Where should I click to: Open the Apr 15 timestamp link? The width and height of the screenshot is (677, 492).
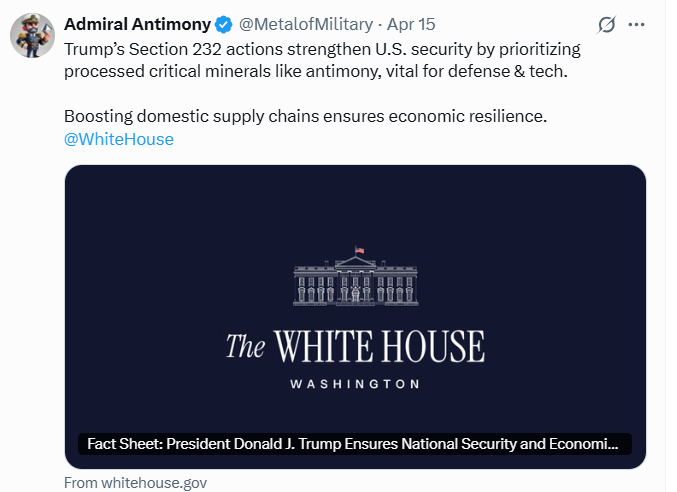coord(410,24)
